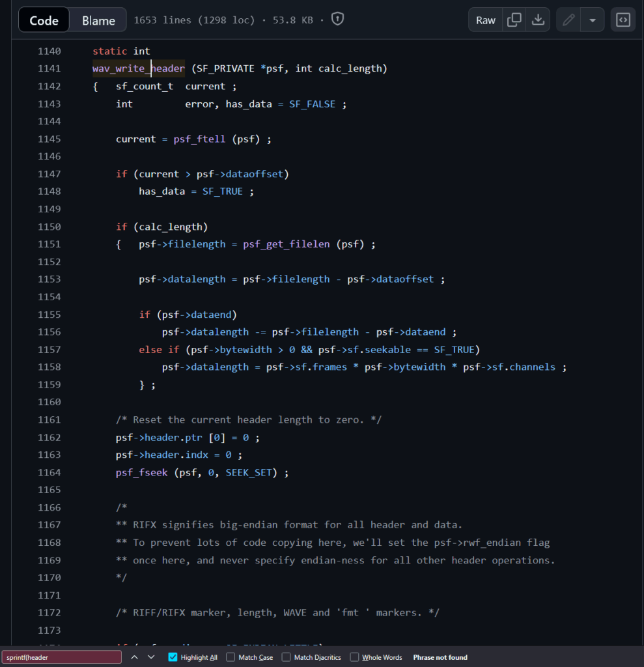The width and height of the screenshot is (644, 667).
Task: Enable the Whole Words checkbox
Action: [354, 657]
